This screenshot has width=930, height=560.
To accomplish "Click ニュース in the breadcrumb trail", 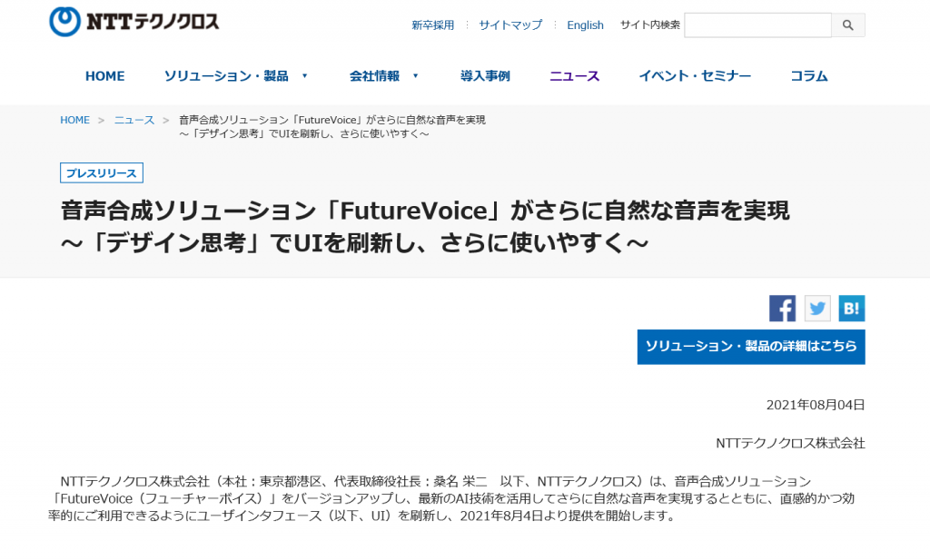I will pos(134,120).
